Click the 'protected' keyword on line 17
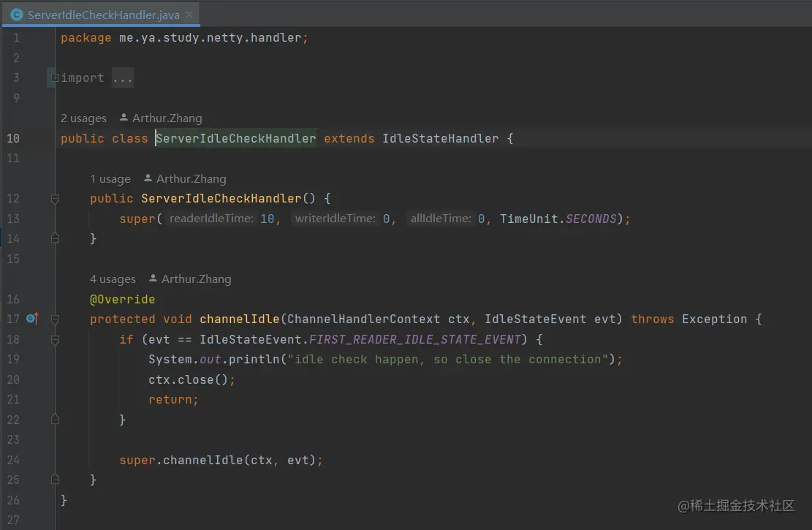 (122, 319)
